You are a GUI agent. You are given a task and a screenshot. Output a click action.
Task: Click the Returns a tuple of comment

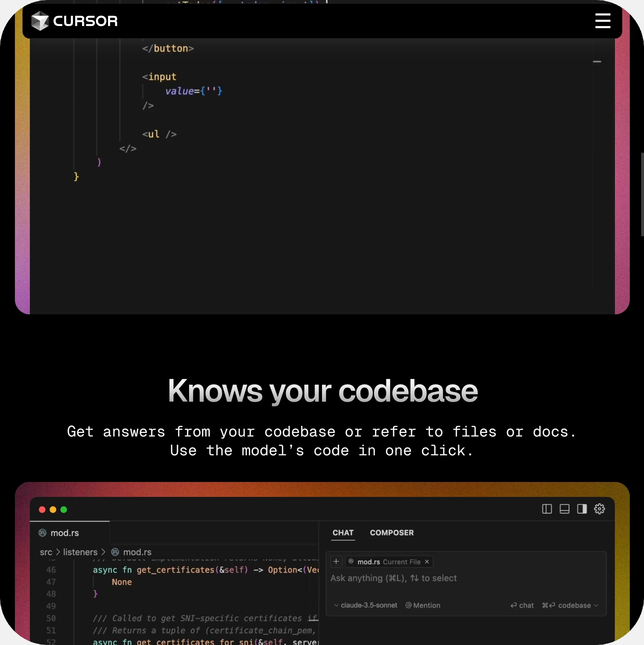point(205,630)
